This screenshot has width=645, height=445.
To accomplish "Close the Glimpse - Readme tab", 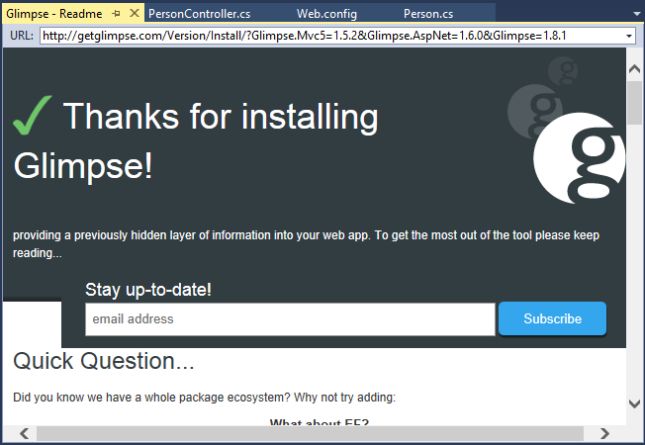I will [134, 14].
